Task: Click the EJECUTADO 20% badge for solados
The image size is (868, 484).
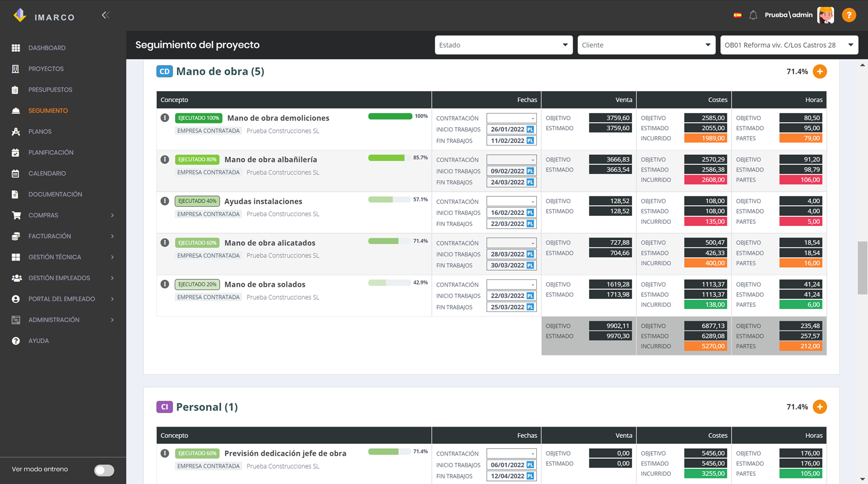Action: (197, 284)
